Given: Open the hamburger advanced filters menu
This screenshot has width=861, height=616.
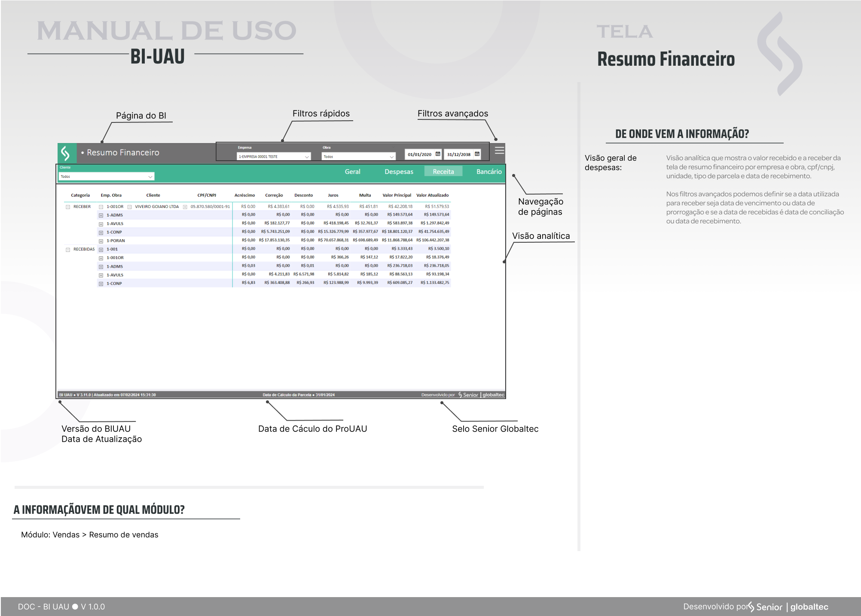Looking at the screenshot, I should coord(499,150).
